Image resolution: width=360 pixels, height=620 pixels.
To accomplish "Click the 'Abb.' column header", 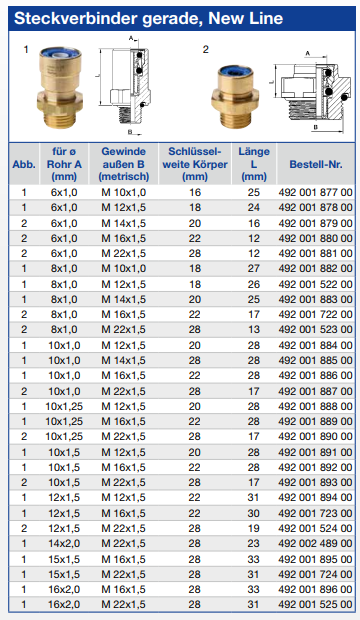I will pyautogui.click(x=24, y=164).
